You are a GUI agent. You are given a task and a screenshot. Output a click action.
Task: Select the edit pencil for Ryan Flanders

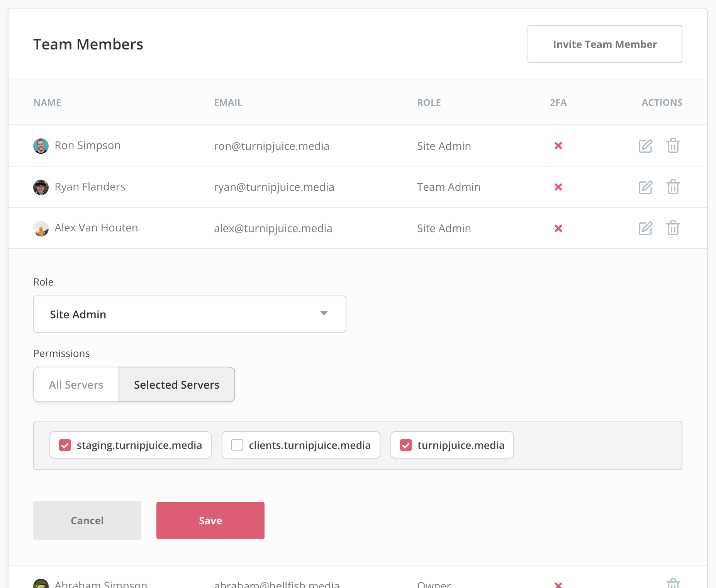tap(645, 187)
